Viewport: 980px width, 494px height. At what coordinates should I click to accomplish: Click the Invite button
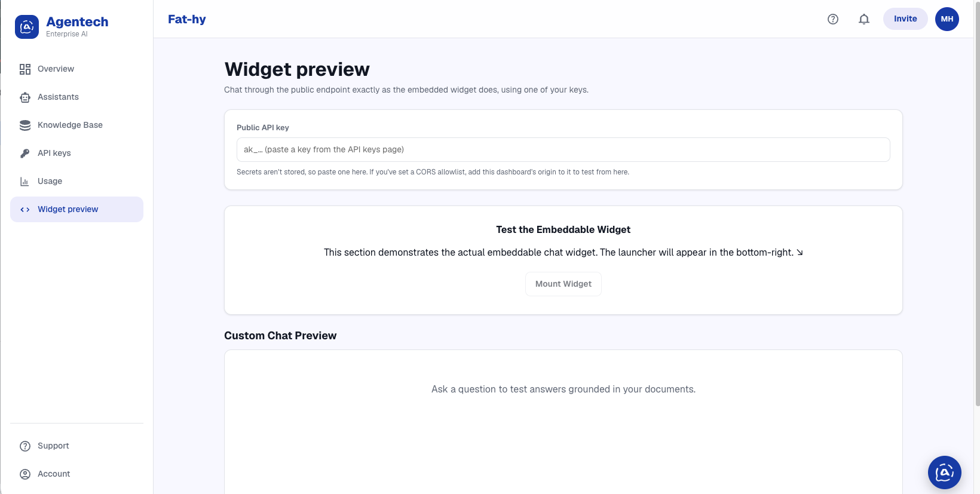pyautogui.click(x=905, y=19)
